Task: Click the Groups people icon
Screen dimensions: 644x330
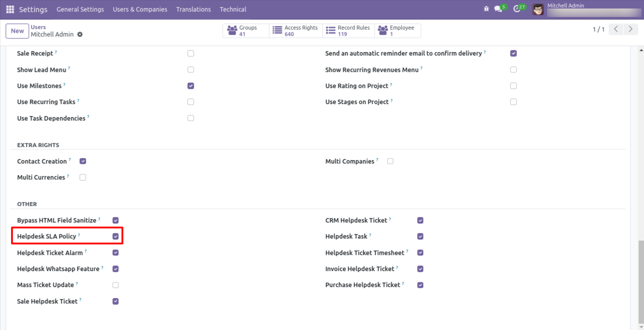Action: [232, 30]
